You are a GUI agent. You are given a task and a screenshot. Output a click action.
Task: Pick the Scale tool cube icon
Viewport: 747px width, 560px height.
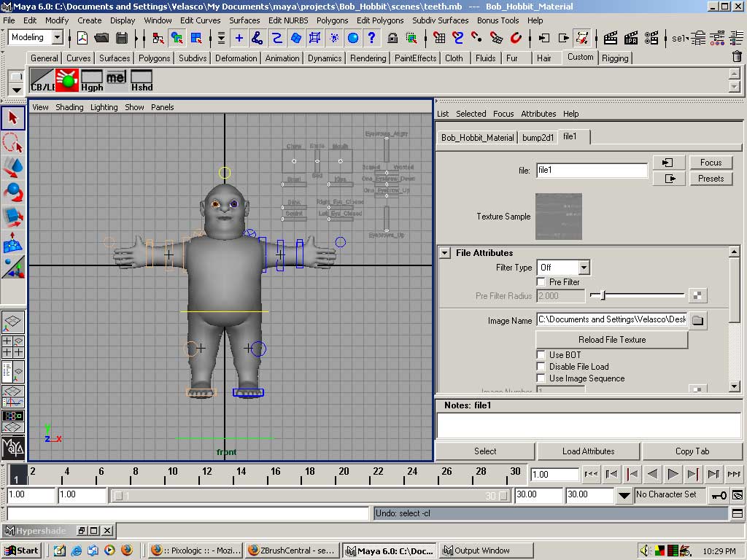coord(13,217)
